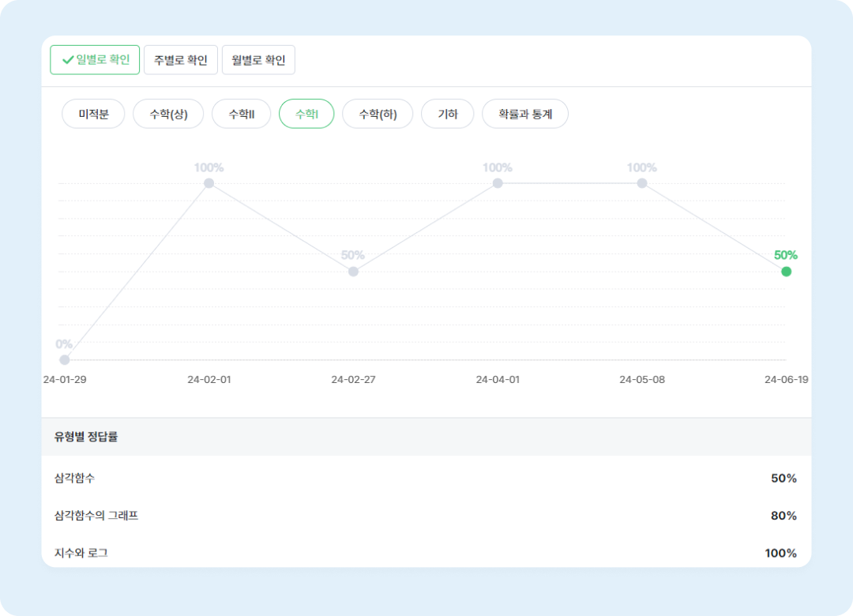Open the 기하 subject tab
The image size is (853, 616).
tap(447, 114)
